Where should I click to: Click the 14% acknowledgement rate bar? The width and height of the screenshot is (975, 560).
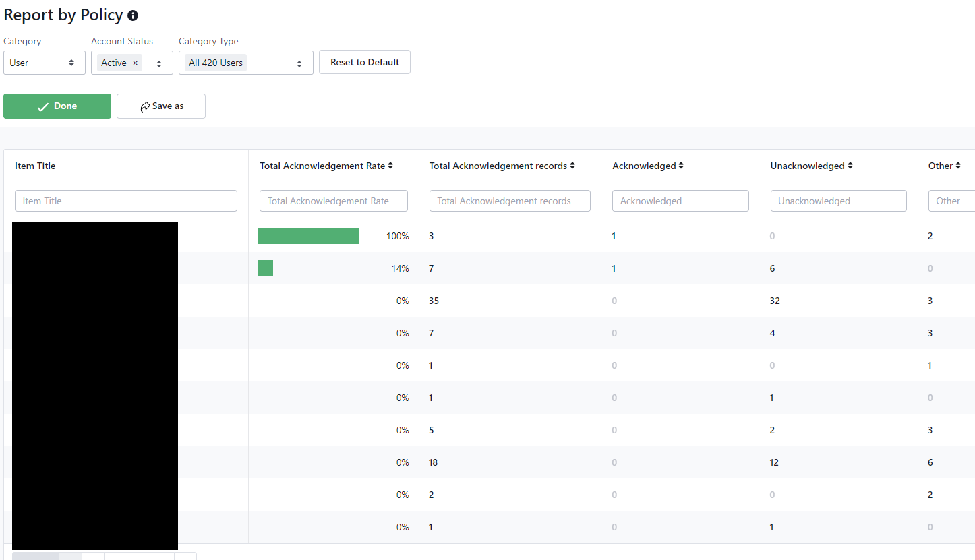tap(266, 268)
